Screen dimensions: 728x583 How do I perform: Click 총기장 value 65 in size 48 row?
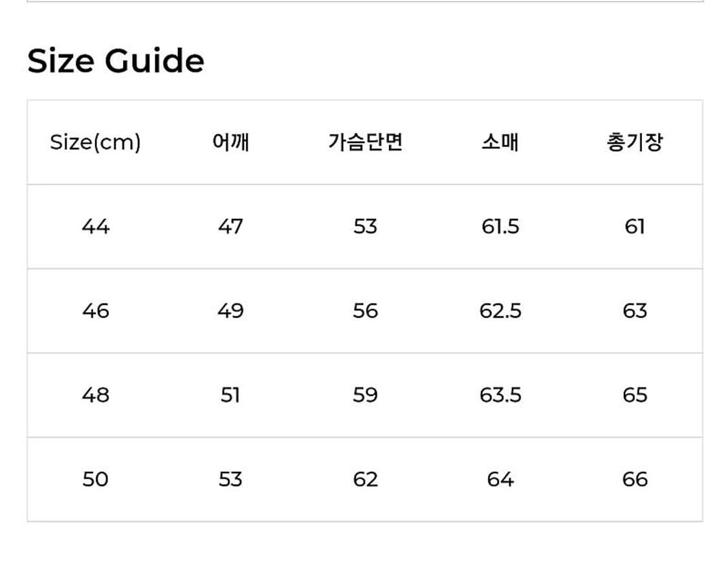pos(635,395)
